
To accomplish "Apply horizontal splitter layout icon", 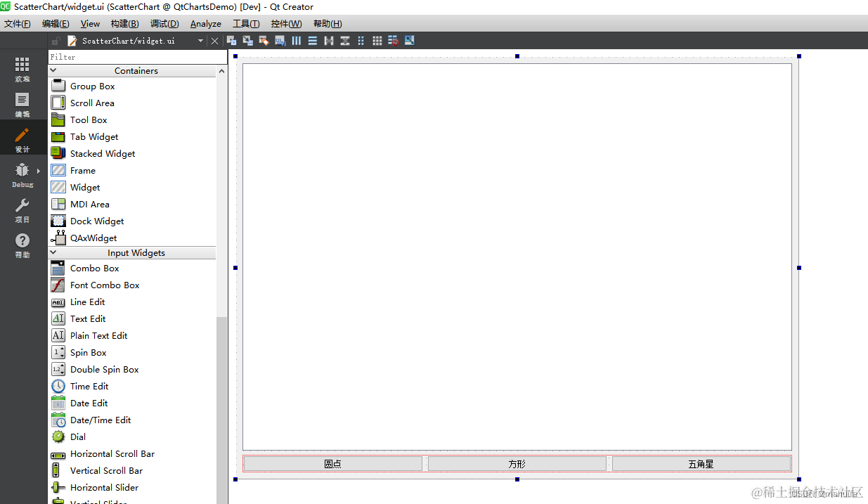I will pos(329,41).
